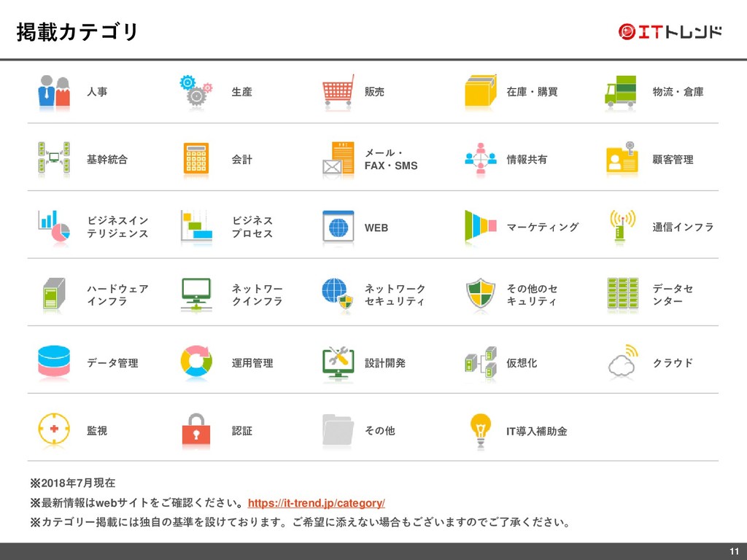The height and width of the screenshot is (560, 747).
Task: Click the データセンター server racks icon
Action: click(x=623, y=294)
